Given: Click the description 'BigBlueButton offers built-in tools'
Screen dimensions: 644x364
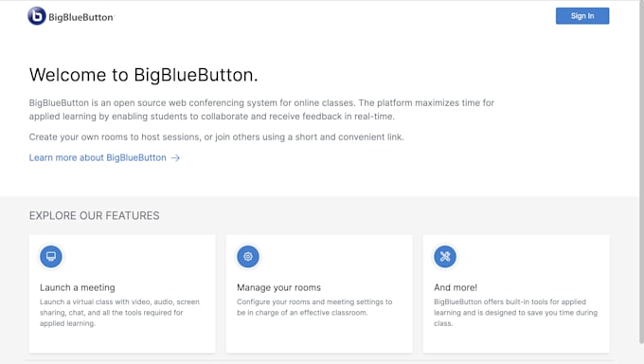Looking at the screenshot, I should click(515, 313).
